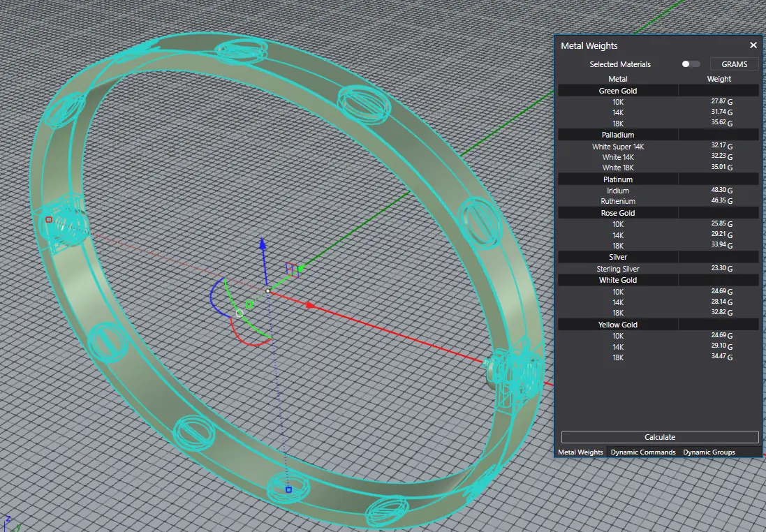
Task: Toggle the Selected Materials switch
Action: (x=690, y=64)
